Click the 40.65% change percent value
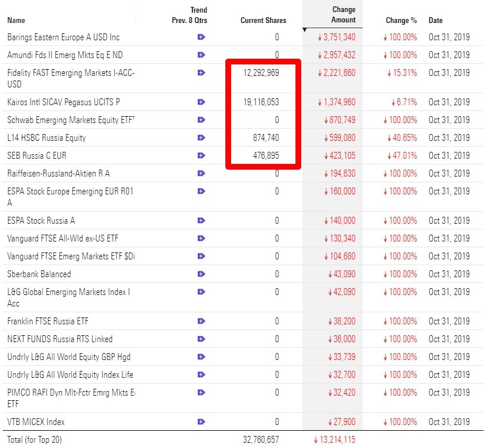 (x=402, y=137)
